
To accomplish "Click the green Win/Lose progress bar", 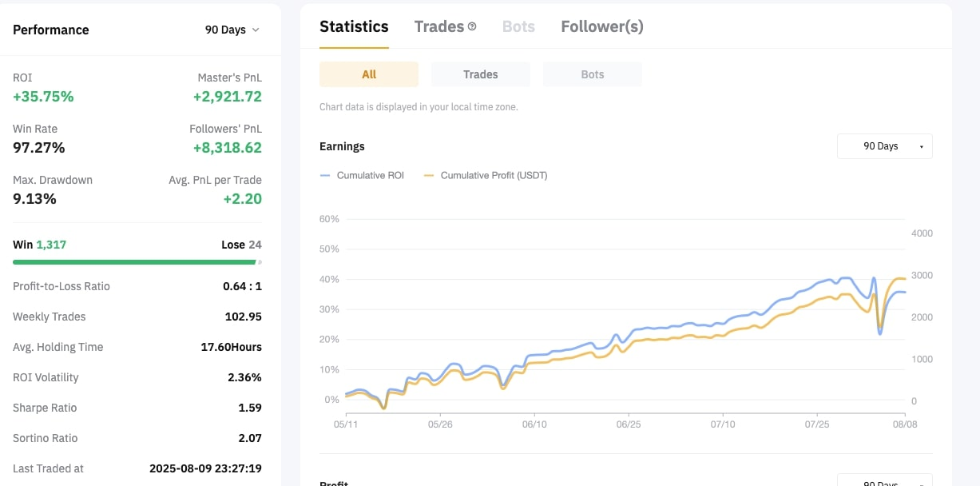I will (x=134, y=261).
